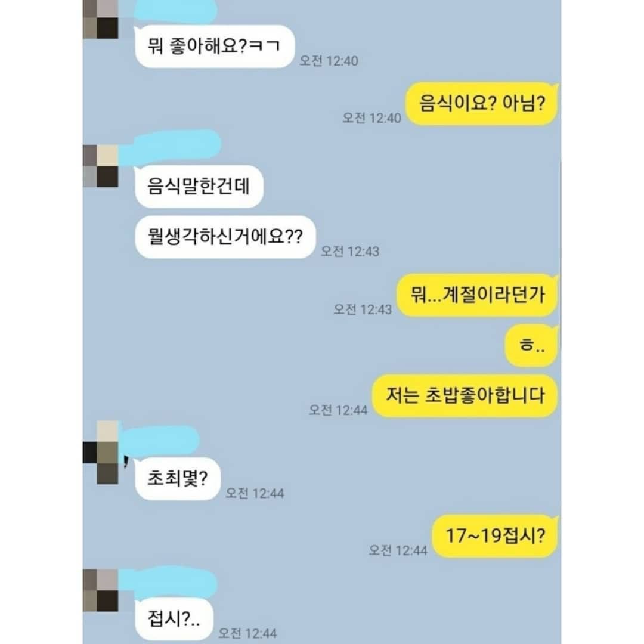644x644 pixels.
Task: Select the '뭐 좋아해요?ㅋㄱ' message bubble
Action: pyautogui.click(x=215, y=47)
